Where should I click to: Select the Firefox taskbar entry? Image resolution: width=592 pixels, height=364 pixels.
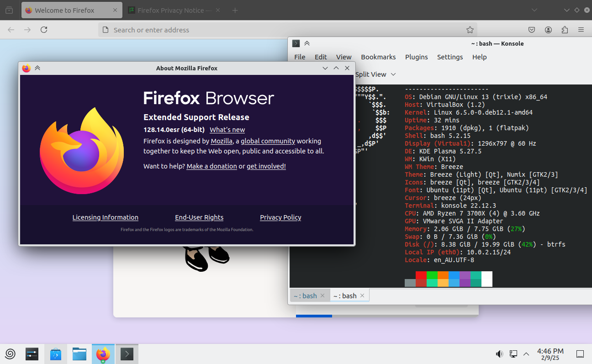pos(103,353)
